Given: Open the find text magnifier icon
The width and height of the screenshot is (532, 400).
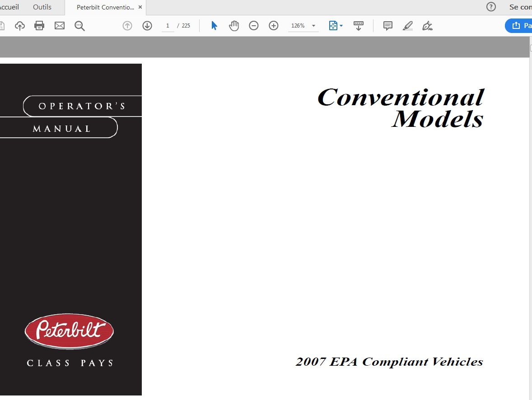Looking at the screenshot, I should [x=79, y=26].
